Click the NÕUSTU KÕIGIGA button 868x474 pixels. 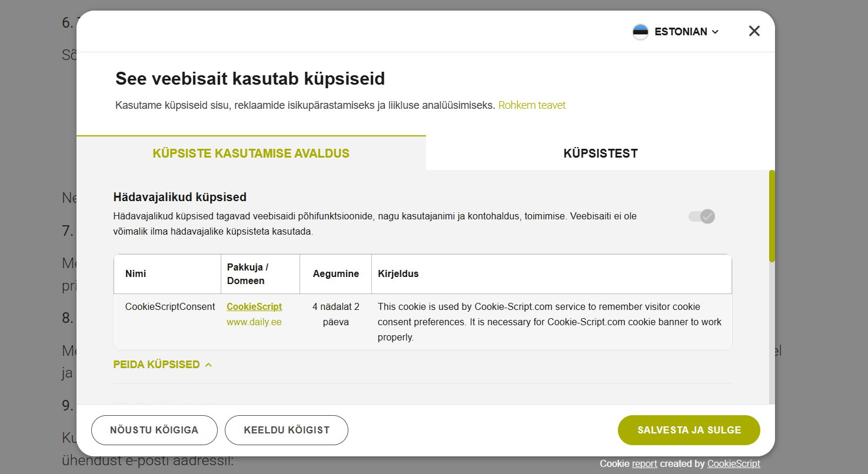(x=154, y=430)
